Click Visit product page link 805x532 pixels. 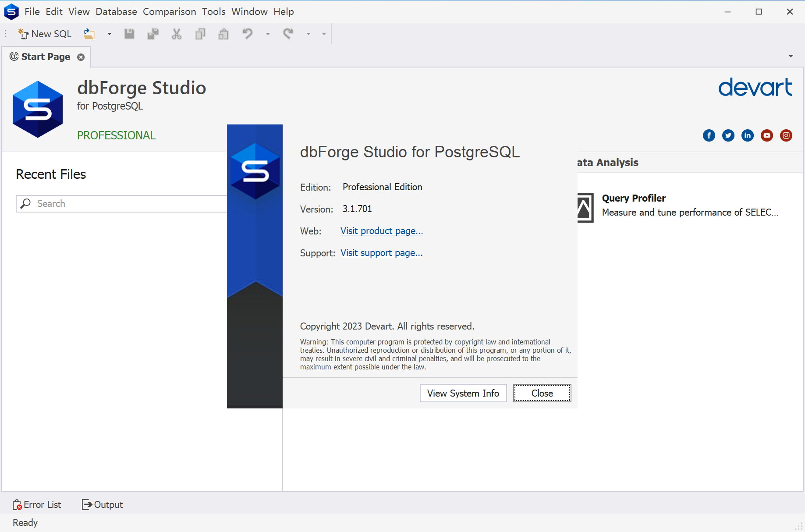tap(382, 231)
